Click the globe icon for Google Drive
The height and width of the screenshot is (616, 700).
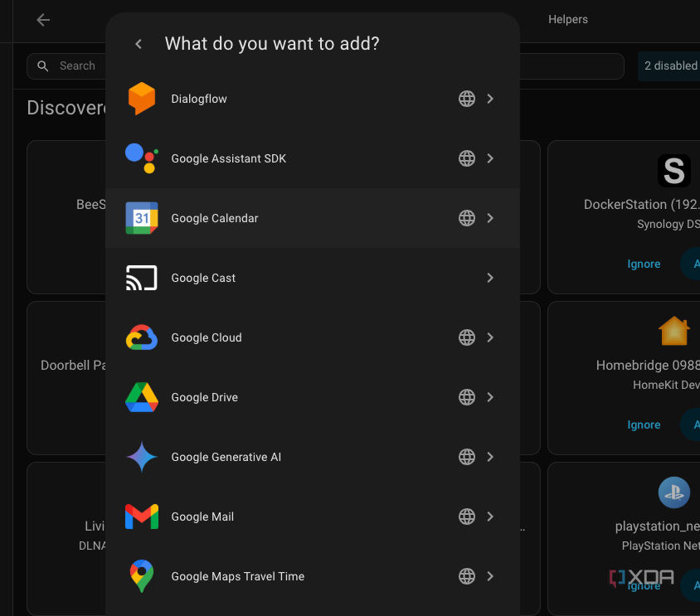click(x=466, y=397)
